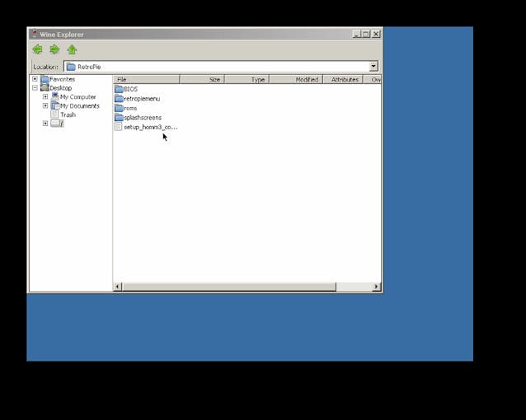The image size is (526, 420).
Task: Select Favorites folder icon in tree
Action: pos(45,79)
